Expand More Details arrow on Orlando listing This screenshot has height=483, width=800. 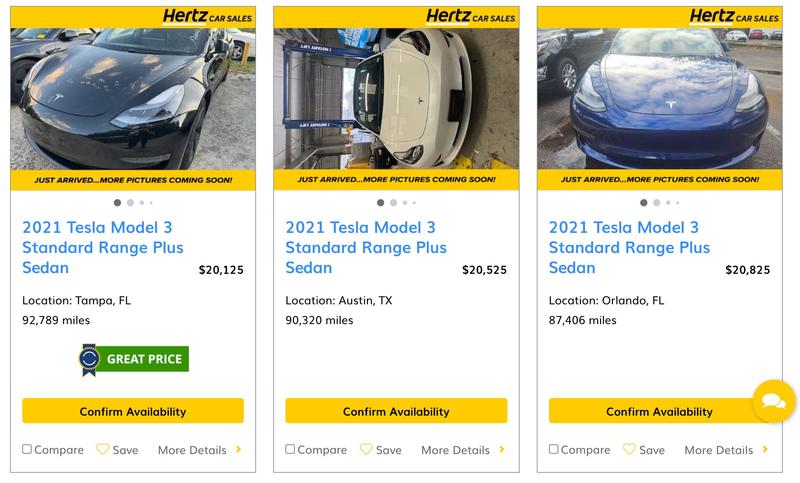click(x=765, y=450)
